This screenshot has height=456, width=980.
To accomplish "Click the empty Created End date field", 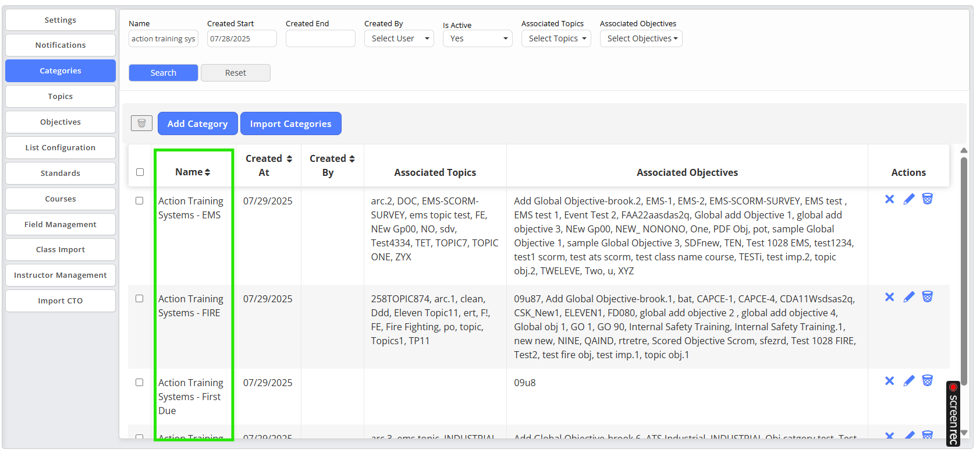I will coord(321,38).
